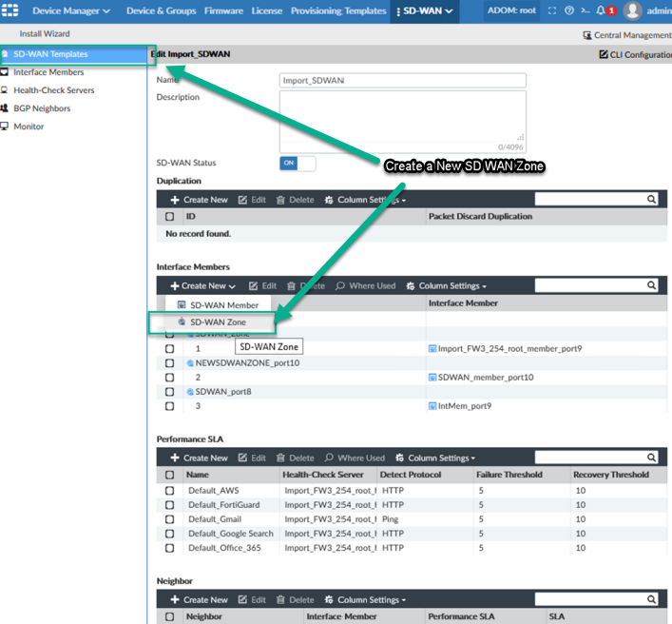Click the Default_FortiGuard SLA name
The height and width of the screenshot is (624, 672).
pos(223,505)
